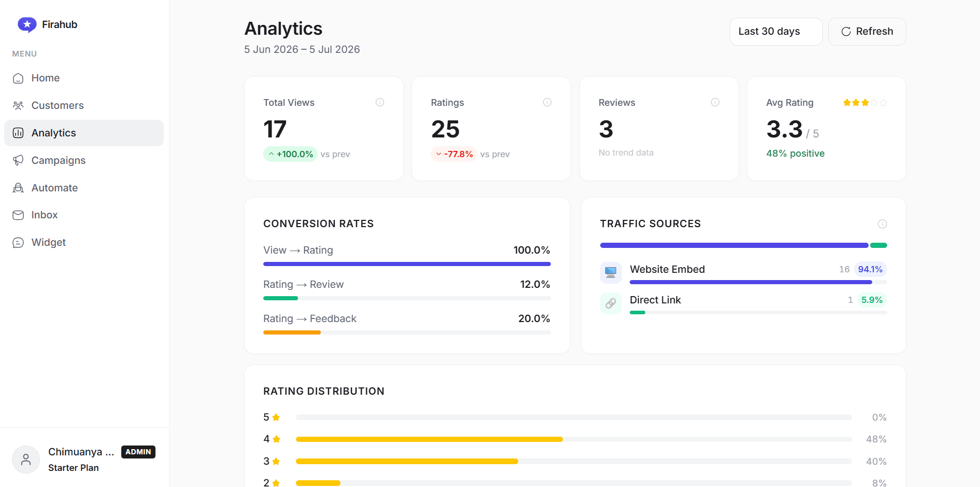The height and width of the screenshot is (487, 980).
Task: Click the 20.0% conversion value
Action: pos(534,318)
